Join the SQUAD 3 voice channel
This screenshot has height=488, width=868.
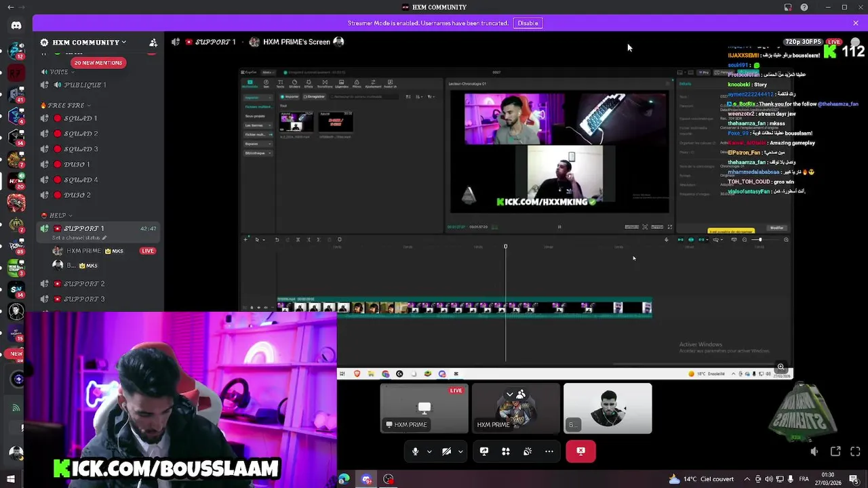pos(99,149)
